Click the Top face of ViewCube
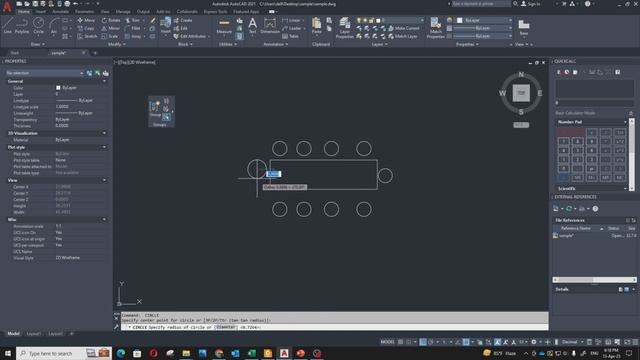Image resolution: width=640 pixels, height=360 pixels. coord(521,93)
